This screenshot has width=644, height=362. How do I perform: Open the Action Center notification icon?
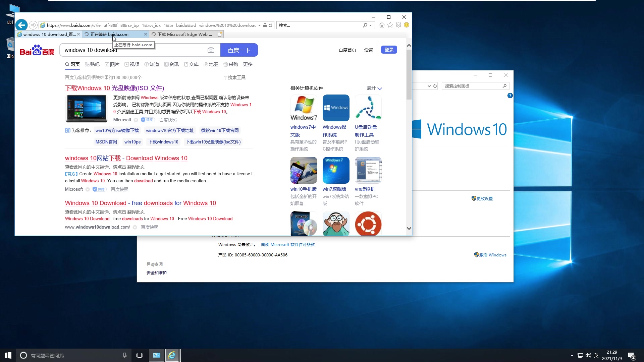click(x=632, y=356)
